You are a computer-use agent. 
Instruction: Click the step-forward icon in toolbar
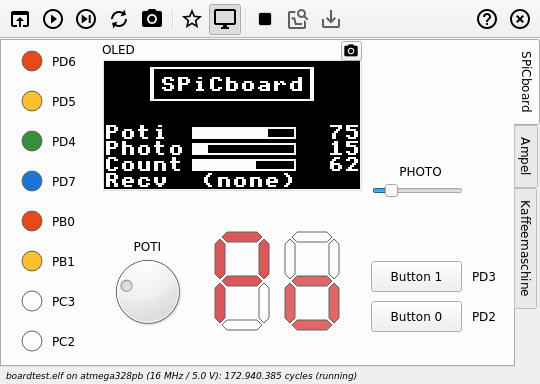click(x=86, y=19)
